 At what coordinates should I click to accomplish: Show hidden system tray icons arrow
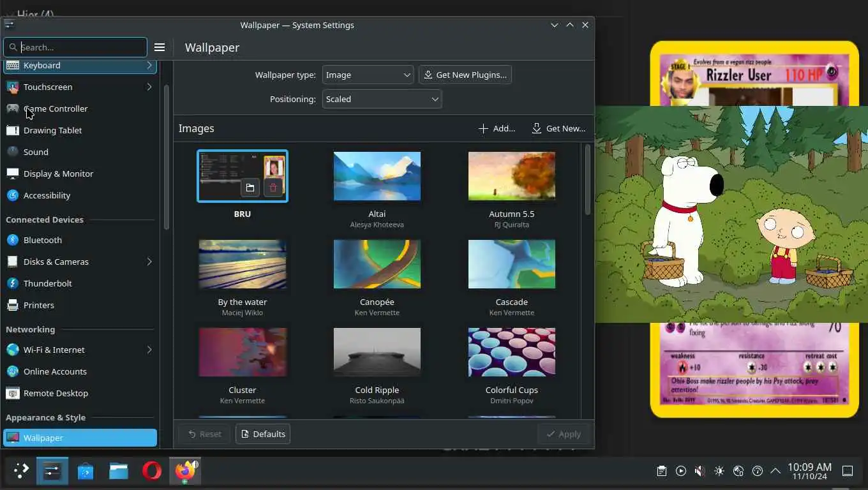775,471
